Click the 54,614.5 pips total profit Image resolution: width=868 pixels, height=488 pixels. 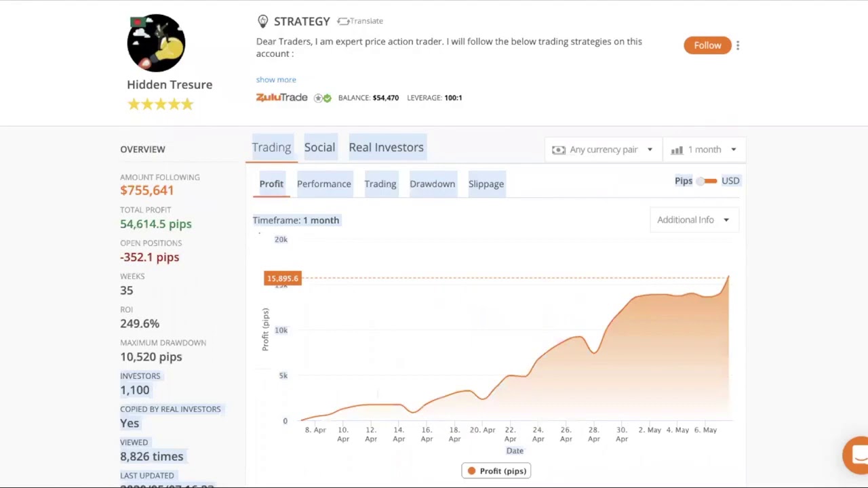156,224
